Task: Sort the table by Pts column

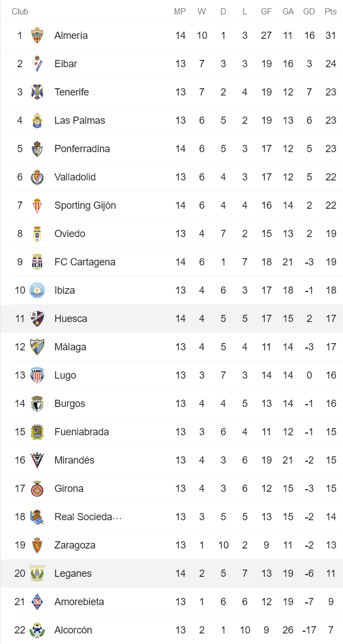Action: [331, 11]
